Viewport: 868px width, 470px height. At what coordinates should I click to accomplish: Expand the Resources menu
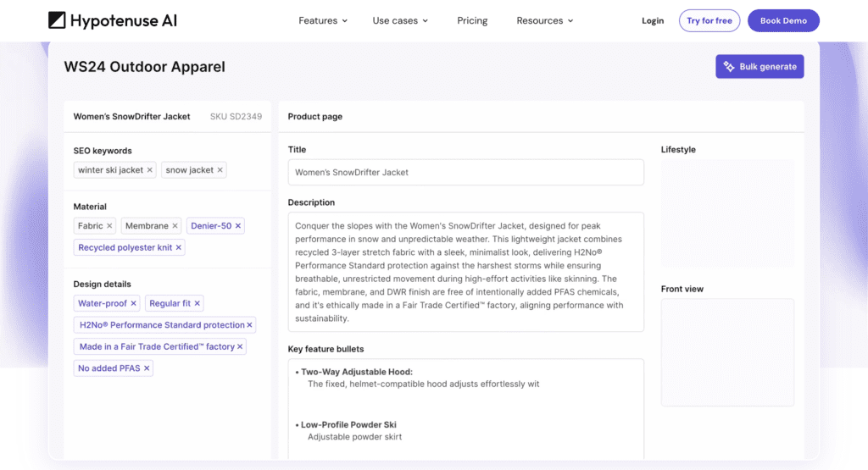(545, 20)
